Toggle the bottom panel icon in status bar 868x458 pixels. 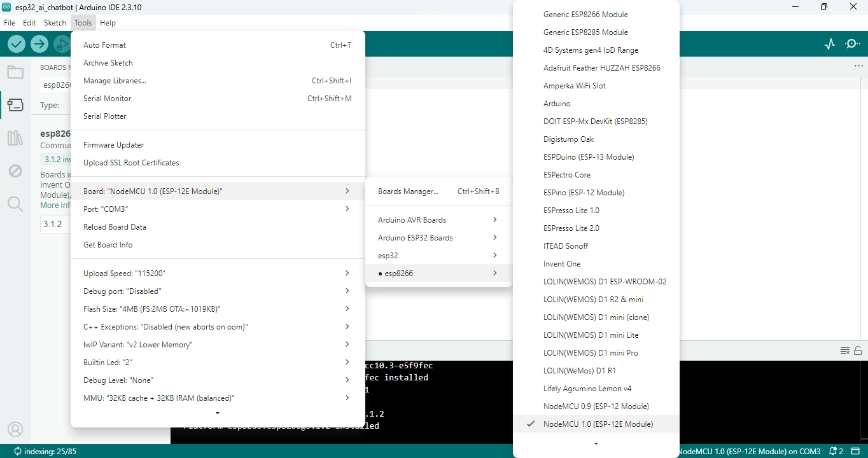coord(856,451)
